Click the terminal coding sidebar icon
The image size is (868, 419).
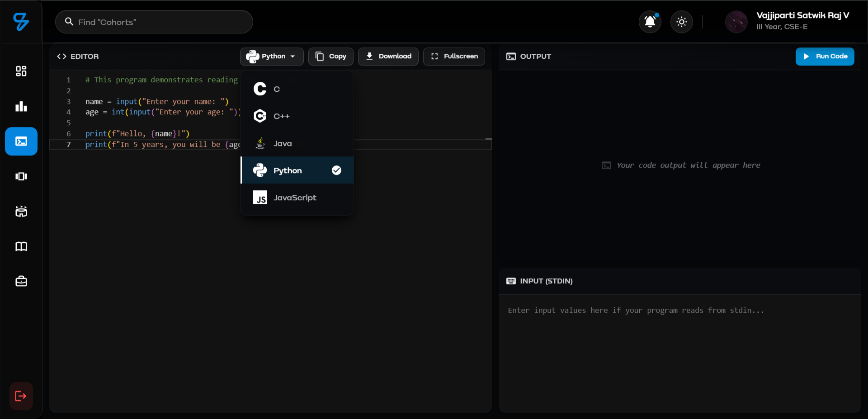21,141
